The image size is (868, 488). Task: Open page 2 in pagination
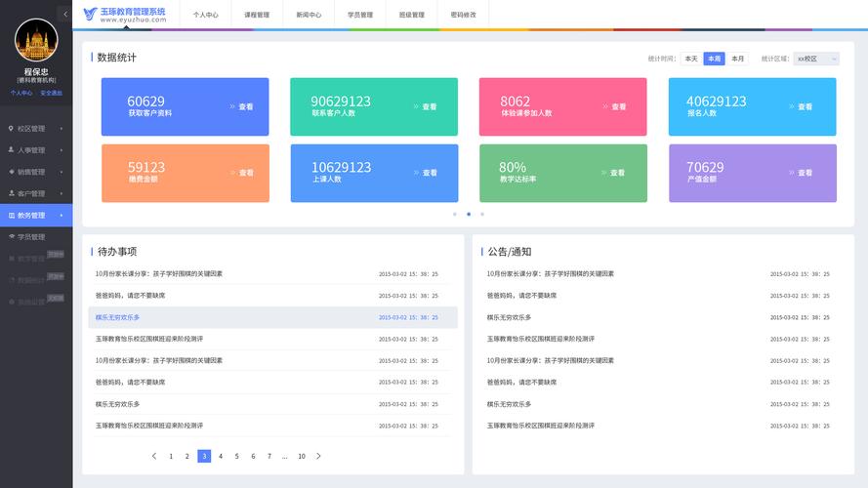pyautogui.click(x=187, y=456)
